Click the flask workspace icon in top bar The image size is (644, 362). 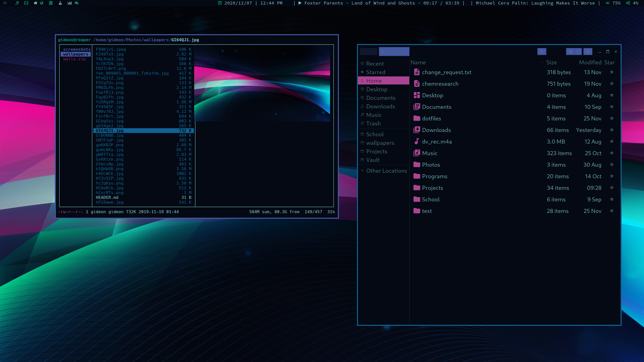click(x=60, y=3)
